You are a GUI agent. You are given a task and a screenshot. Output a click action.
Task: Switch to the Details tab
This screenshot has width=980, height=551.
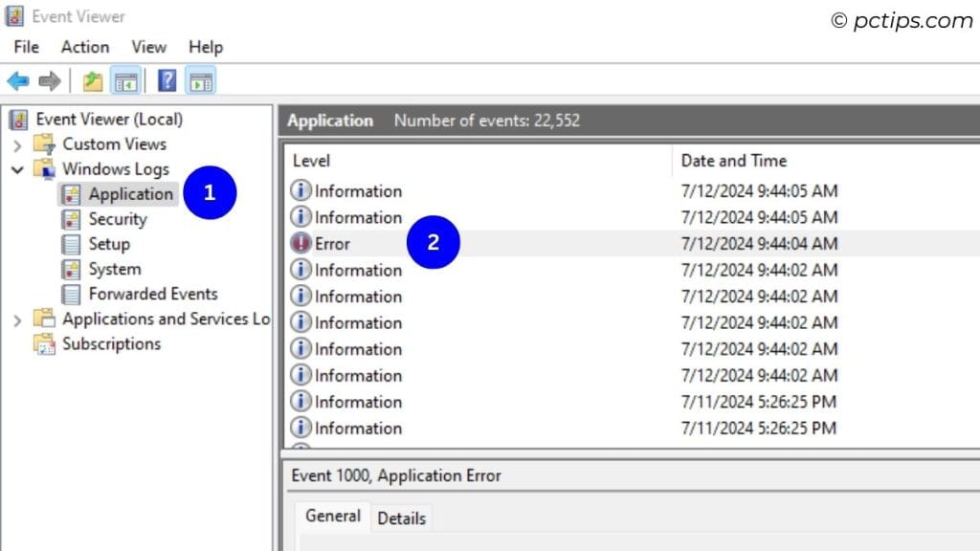(x=401, y=518)
